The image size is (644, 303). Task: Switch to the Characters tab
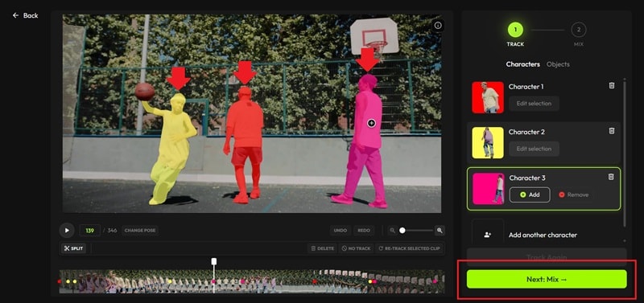(522, 64)
